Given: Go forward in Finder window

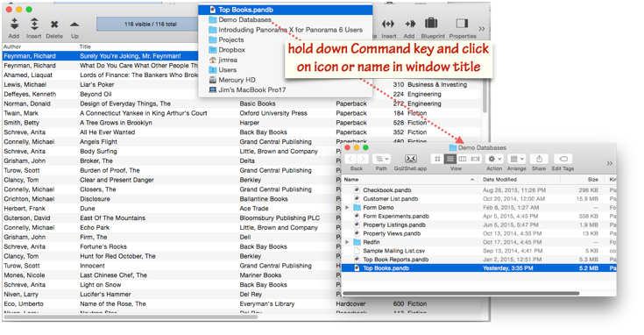Looking at the screenshot, I should tap(363, 159).
